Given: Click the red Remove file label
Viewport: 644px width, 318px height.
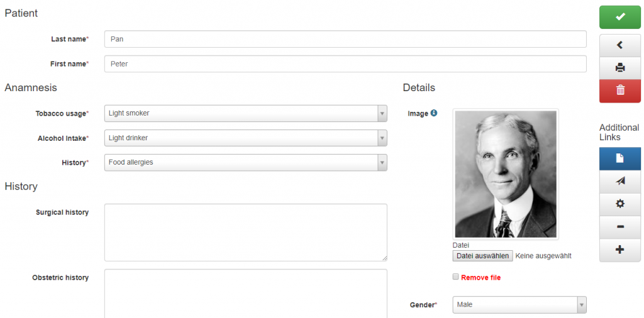Looking at the screenshot, I should [481, 278].
